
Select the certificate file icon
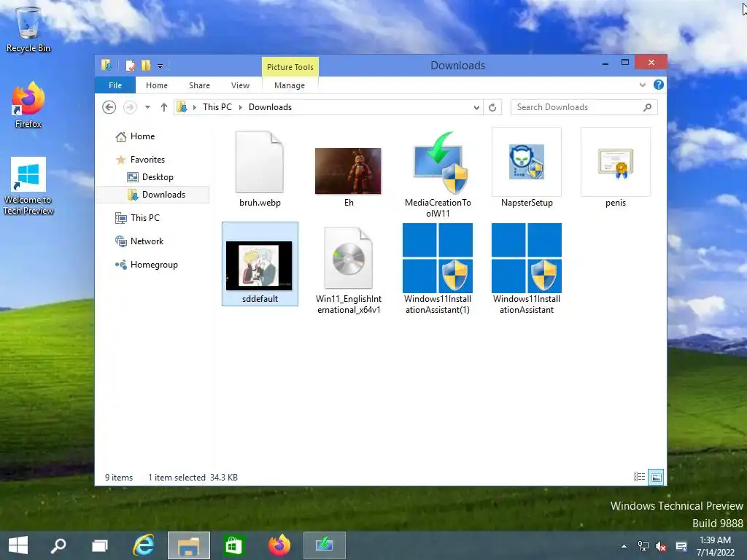pos(616,168)
